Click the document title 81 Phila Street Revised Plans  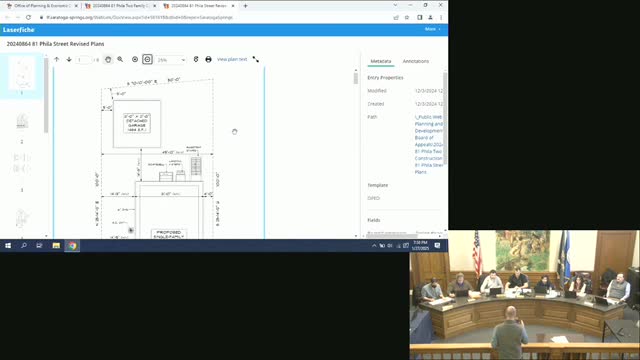click(56, 44)
